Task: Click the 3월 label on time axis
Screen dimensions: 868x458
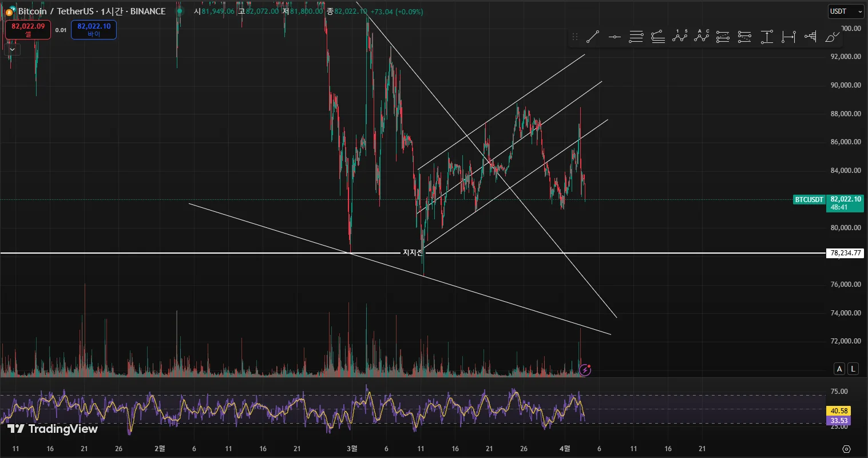Action: (x=352, y=449)
